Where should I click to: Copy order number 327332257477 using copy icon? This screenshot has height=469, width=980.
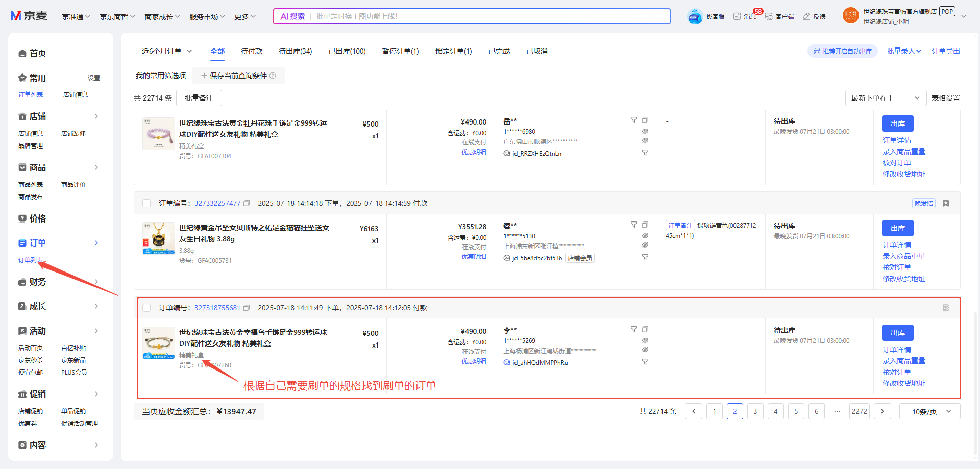(x=247, y=203)
